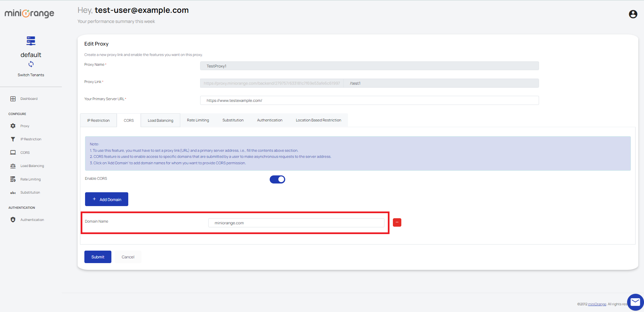
Task: Click the Substitution abc icon
Action: click(13, 193)
